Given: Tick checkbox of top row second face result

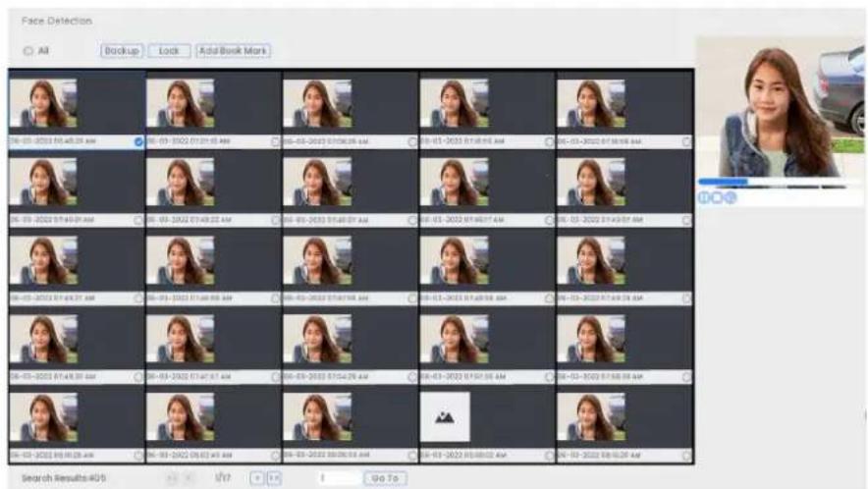Looking at the screenshot, I should click(275, 141).
